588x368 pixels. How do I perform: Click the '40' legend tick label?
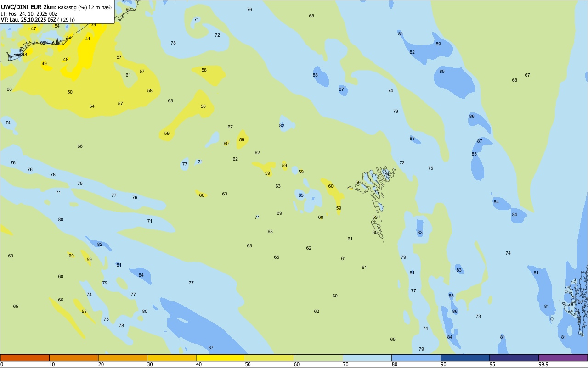(x=199, y=364)
